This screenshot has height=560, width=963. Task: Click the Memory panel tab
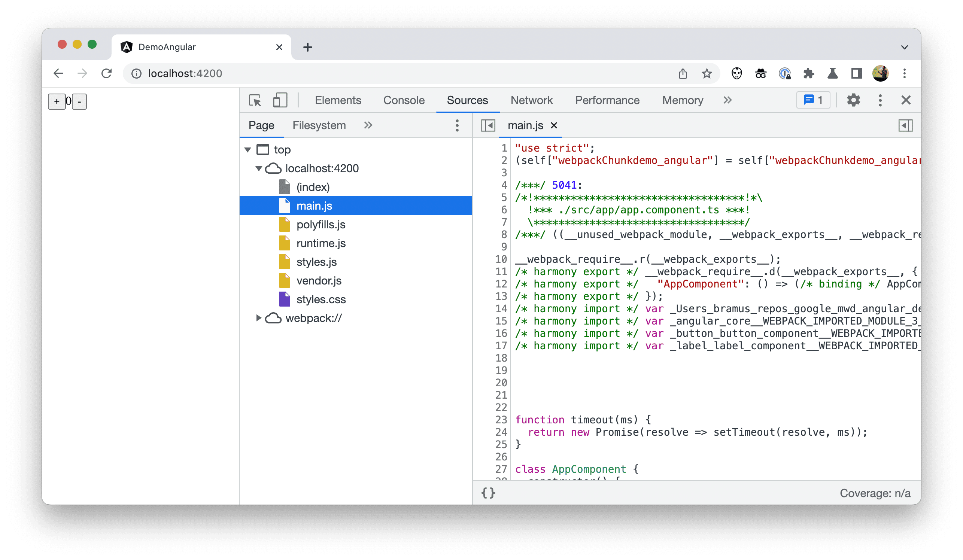click(x=683, y=100)
